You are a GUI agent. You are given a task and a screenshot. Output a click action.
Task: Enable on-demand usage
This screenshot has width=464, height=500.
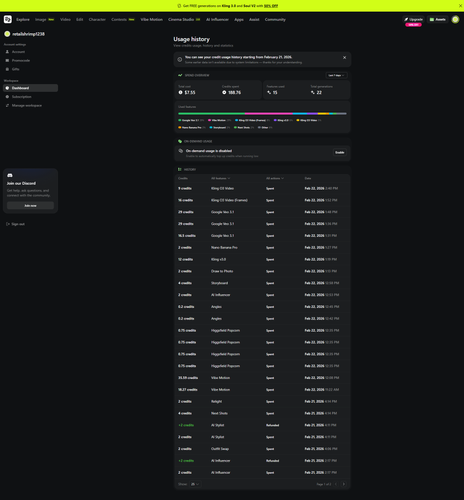coord(340,152)
